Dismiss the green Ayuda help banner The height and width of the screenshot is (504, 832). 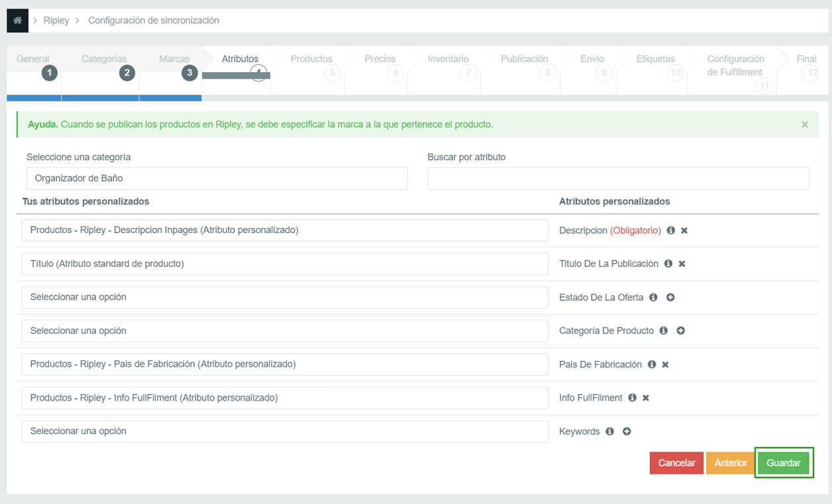tap(805, 125)
